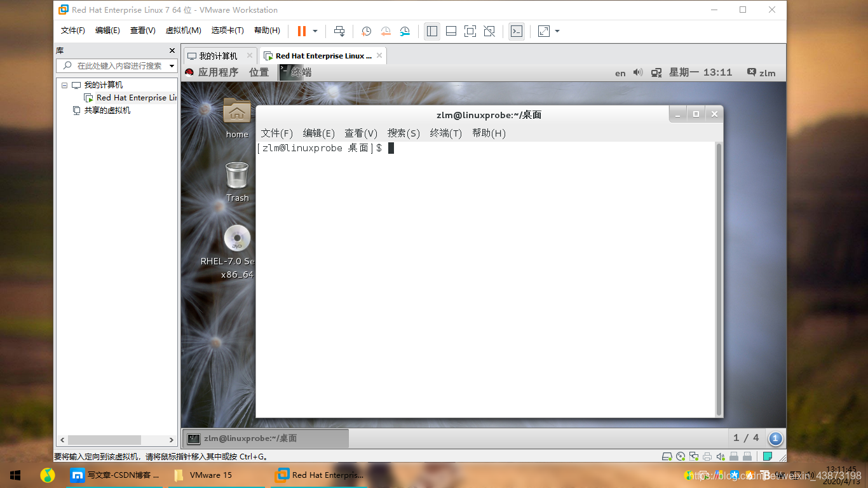Click the blue notification count icon
This screenshot has width=868, height=488.
[775, 438]
